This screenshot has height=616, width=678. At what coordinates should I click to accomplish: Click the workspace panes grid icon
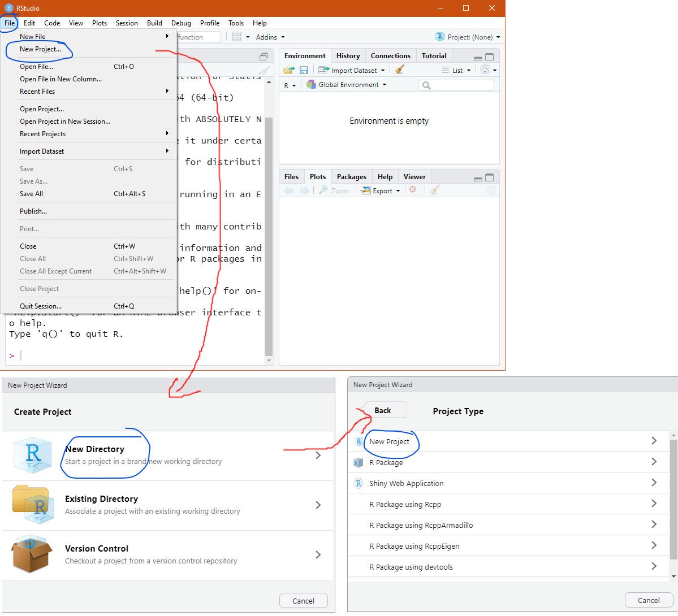pos(236,37)
